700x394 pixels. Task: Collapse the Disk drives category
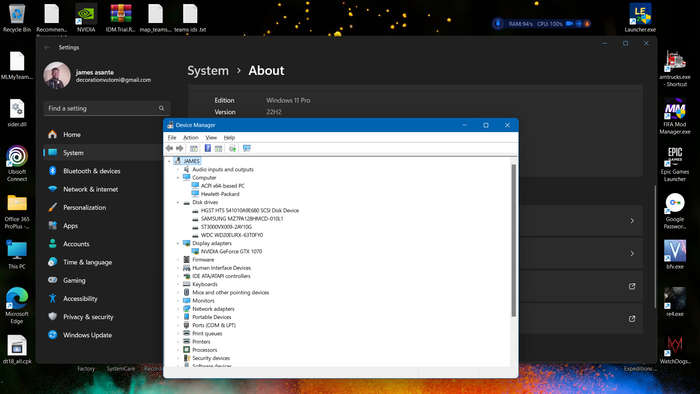[178, 203]
